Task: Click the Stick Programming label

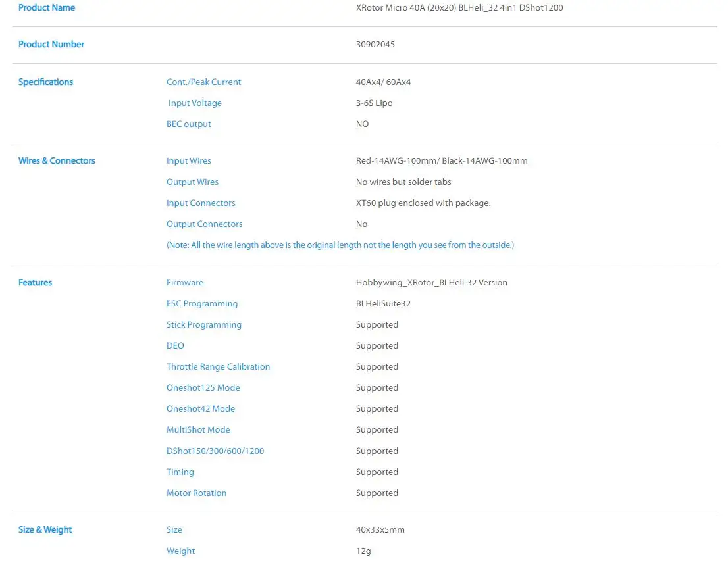Action: (204, 324)
